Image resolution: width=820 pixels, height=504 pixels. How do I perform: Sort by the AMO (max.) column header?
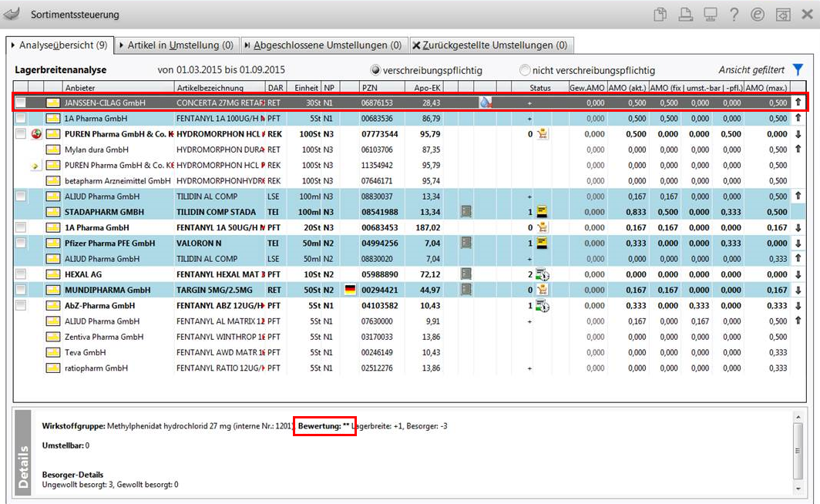(x=767, y=88)
